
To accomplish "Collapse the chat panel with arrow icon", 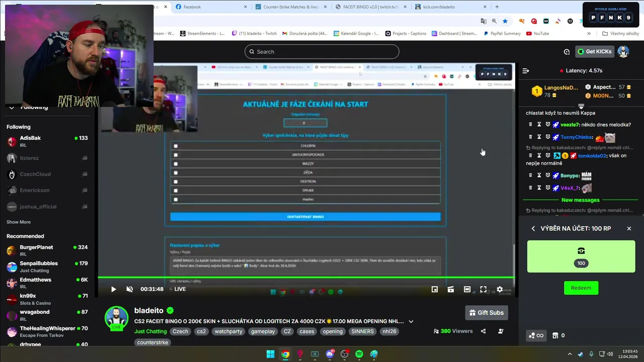I will 526,71.
